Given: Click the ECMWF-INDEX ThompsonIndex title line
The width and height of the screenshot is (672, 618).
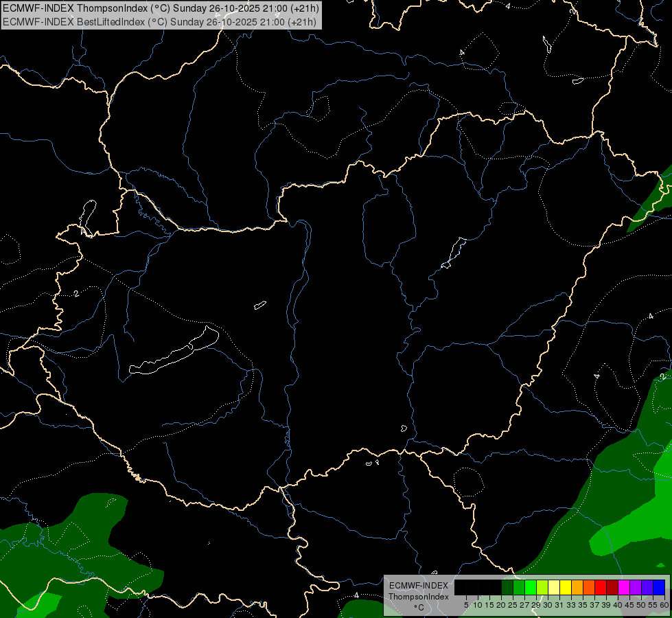Looking at the screenshot, I should click(161, 8).
